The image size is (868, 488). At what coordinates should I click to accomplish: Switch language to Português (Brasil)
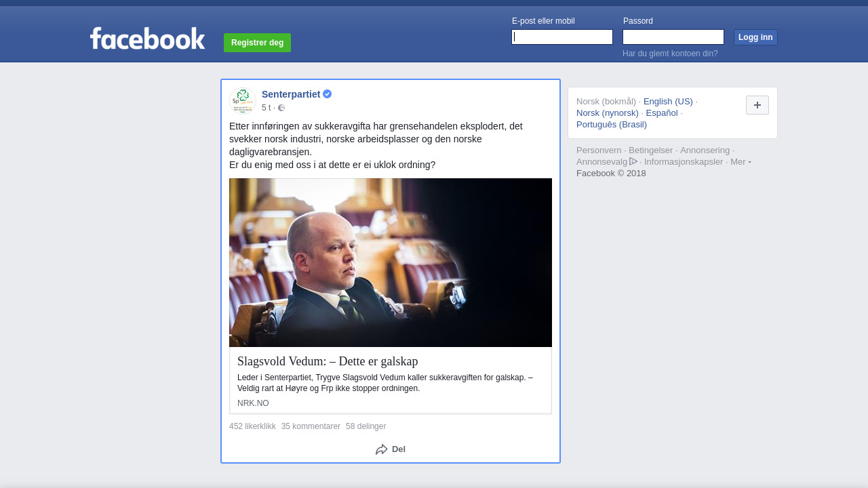(612, 125)
